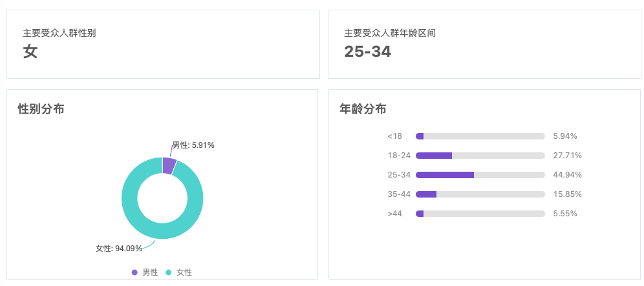This screenshot has width=644, height=286.
Task: Click the 主要受众人群年龄区间 card heading
Action: (x=390, y=33)
